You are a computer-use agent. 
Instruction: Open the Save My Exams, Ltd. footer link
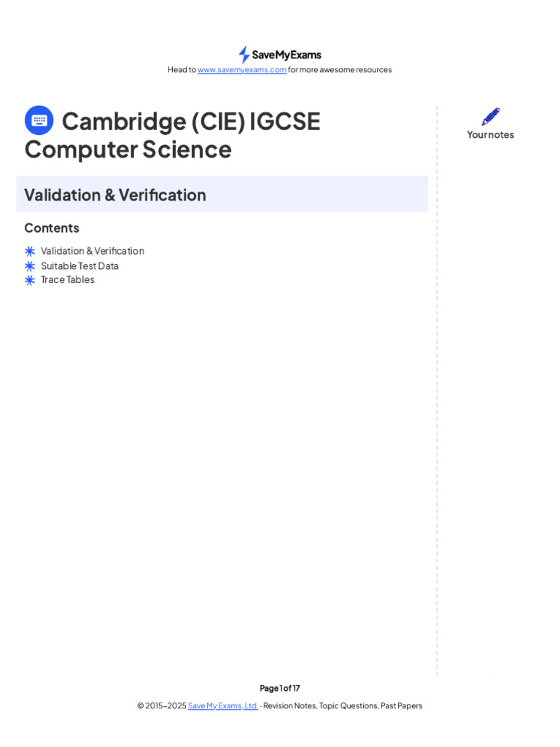pyautogui.click(x=223, y=706)
